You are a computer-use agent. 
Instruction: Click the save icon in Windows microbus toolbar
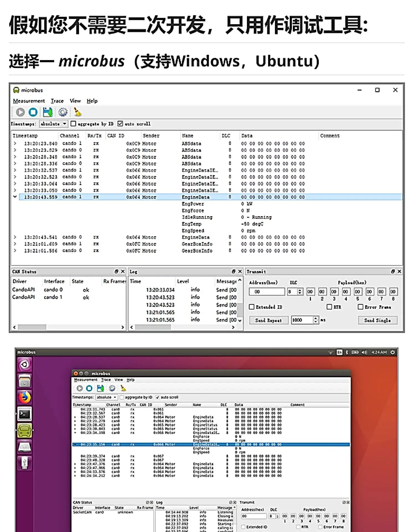(48, 112)
